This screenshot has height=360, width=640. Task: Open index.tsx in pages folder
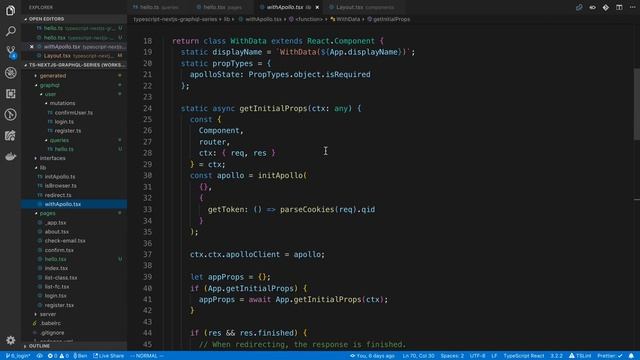tap(74, 268)
